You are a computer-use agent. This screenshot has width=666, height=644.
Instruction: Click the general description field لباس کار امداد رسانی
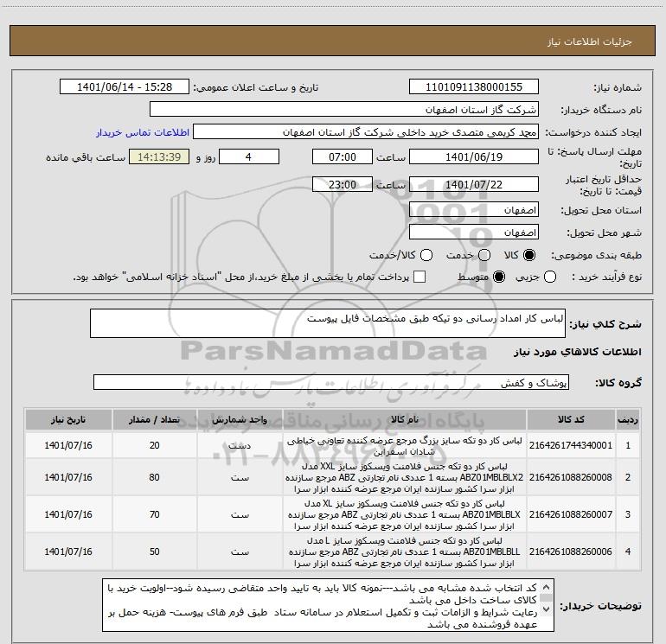tap(328, 323)
